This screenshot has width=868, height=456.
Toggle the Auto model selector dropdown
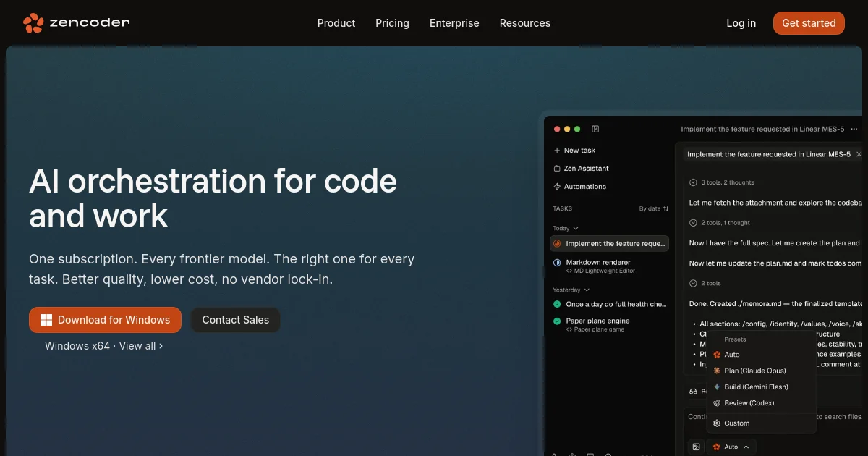click(x=732, y=447)
